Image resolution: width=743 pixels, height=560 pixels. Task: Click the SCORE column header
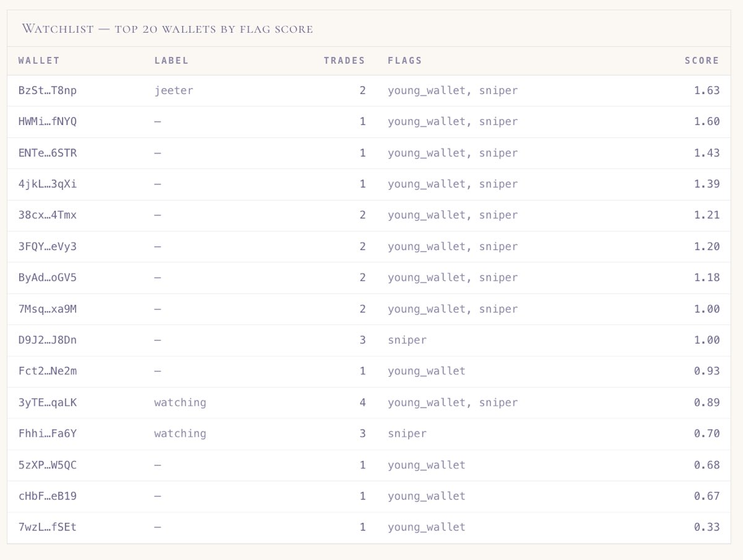click(702, 61)
